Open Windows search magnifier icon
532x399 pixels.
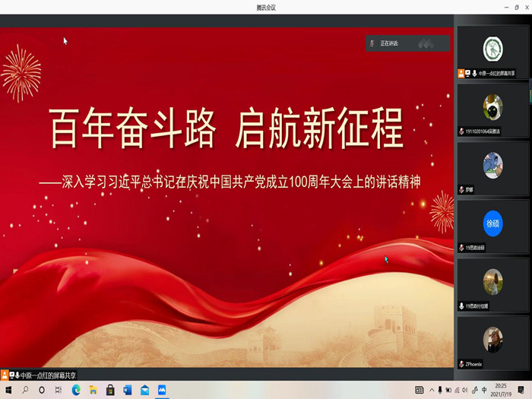25,390
